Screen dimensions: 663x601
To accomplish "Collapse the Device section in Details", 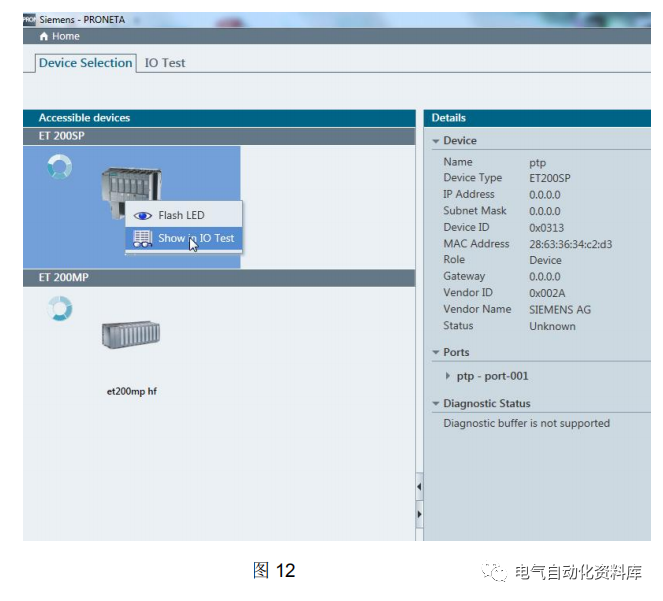I will click(436, 141).
